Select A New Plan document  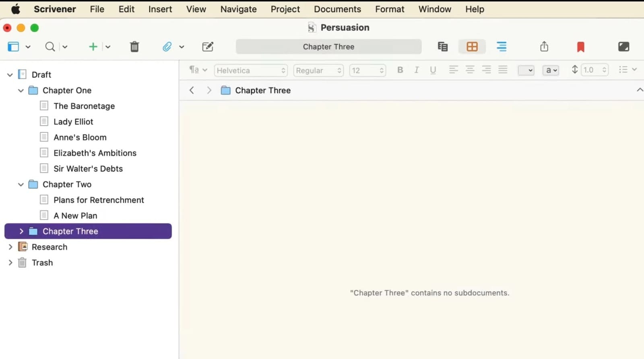75,216
